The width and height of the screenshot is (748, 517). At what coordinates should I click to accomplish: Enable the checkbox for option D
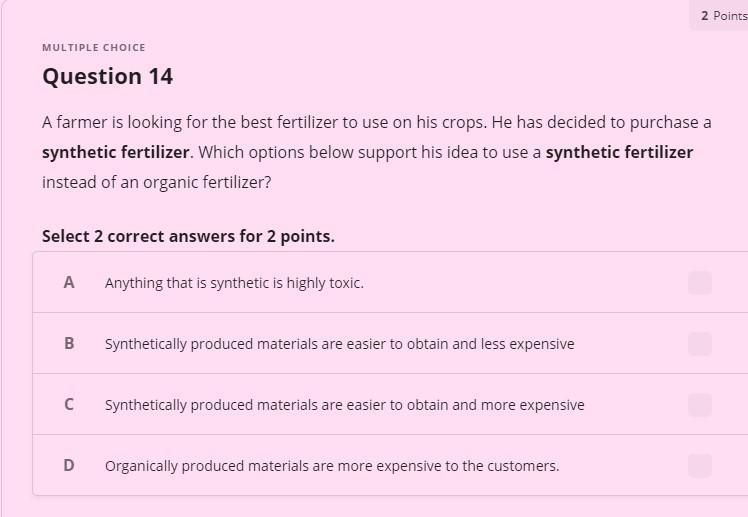click(700, 466)
